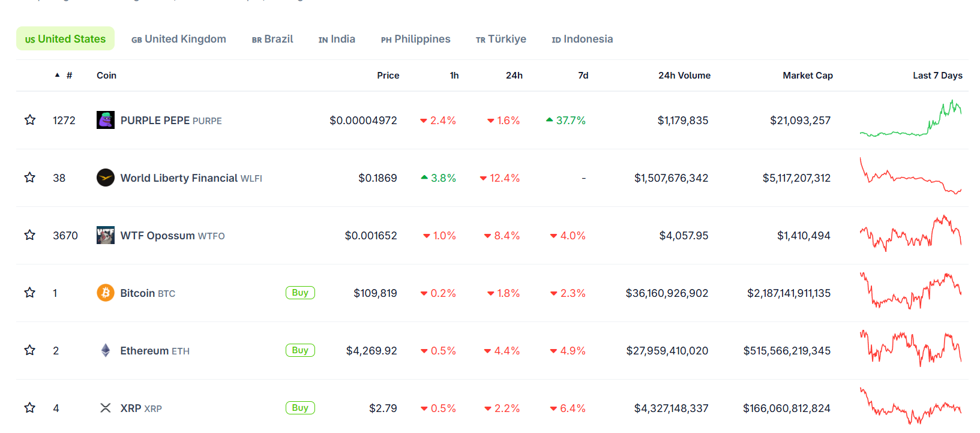Sort coins by the Price header

point(388,76)
